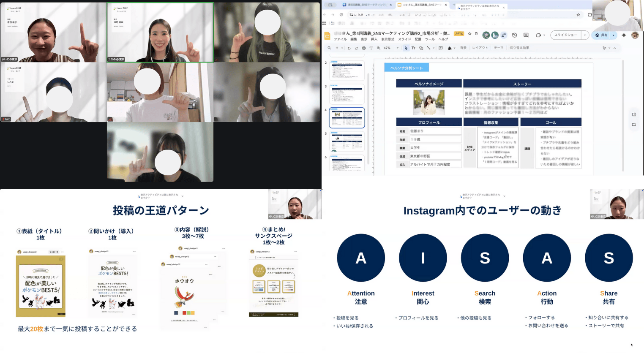The image size is (644, 353).
Task: Collapse toolbar with the up chevron
Action: tap(614, 48)
